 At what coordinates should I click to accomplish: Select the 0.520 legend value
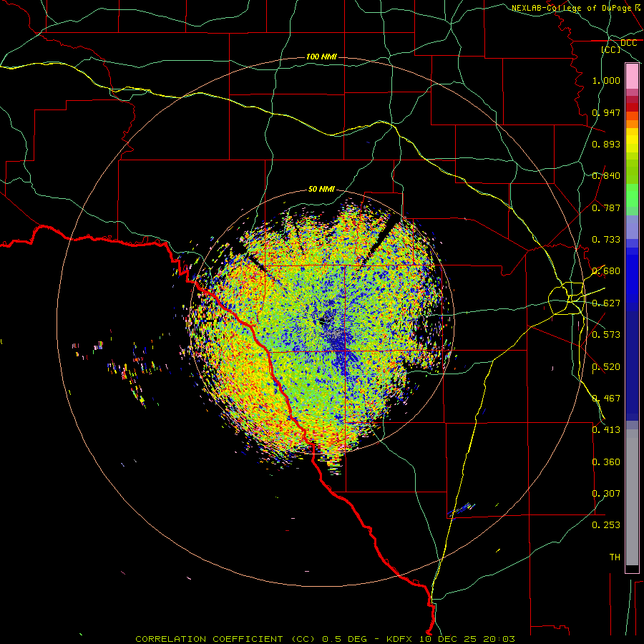coord(606,367)
